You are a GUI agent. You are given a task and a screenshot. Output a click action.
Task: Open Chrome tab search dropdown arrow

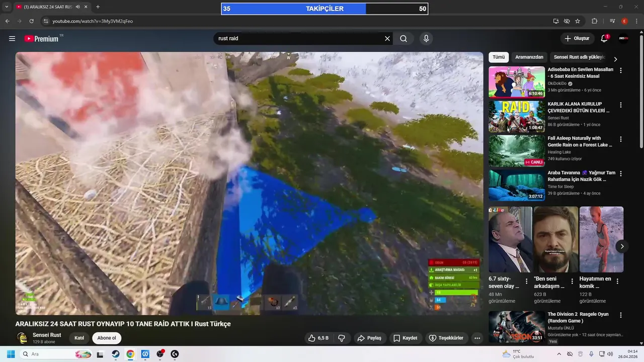[x=7, y=7]
